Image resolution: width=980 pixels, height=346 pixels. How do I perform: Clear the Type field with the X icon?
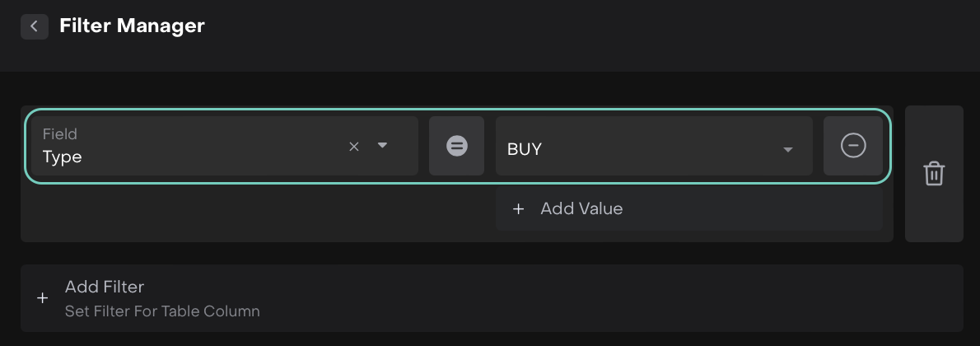click(x=354, y=147)
